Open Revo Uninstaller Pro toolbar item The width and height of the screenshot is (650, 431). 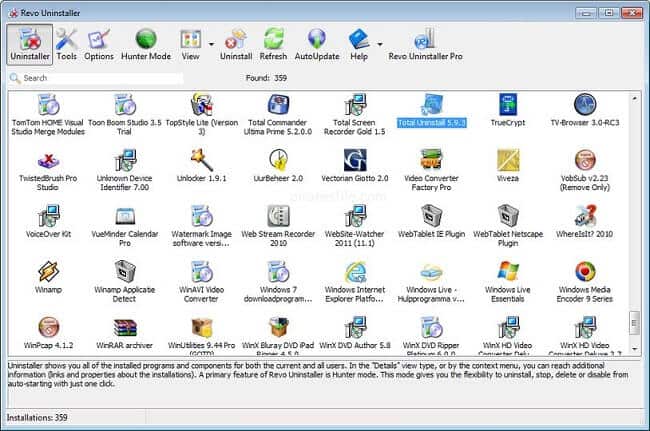[x=425, y=44]
